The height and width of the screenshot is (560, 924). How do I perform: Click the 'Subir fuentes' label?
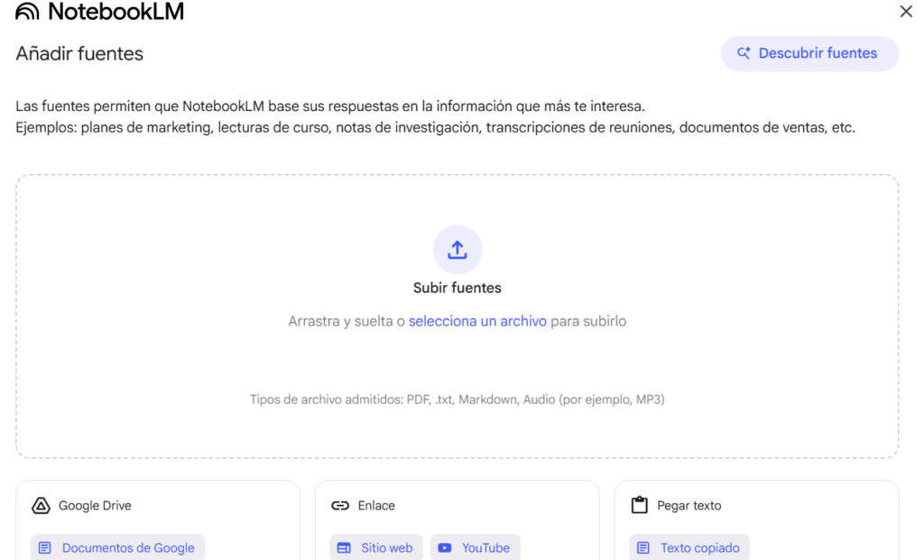[457, 288]
